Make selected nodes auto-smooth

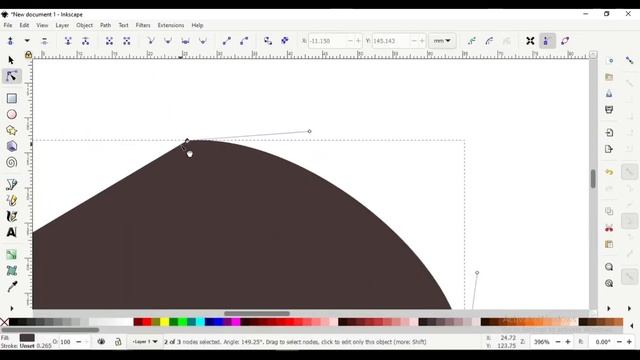point(202,41)
